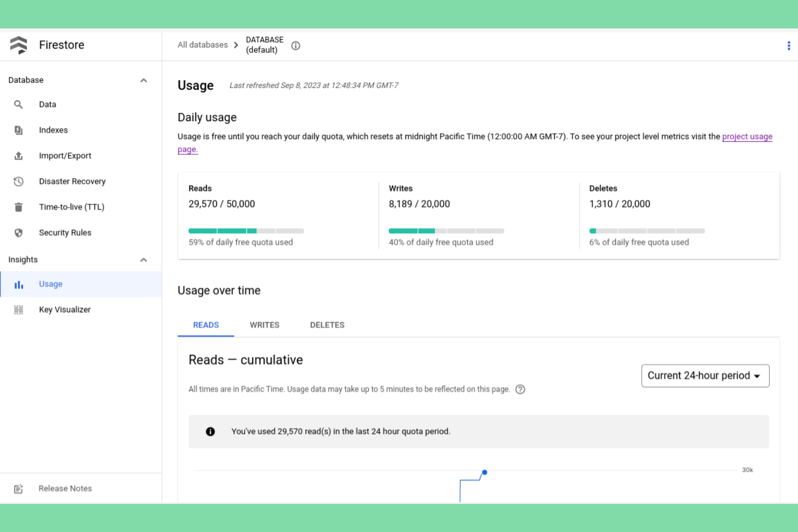Click the Reads quota progress bar
Viewport: 798px width, 532px height.
pyautogui.click(x=246, y=231)
